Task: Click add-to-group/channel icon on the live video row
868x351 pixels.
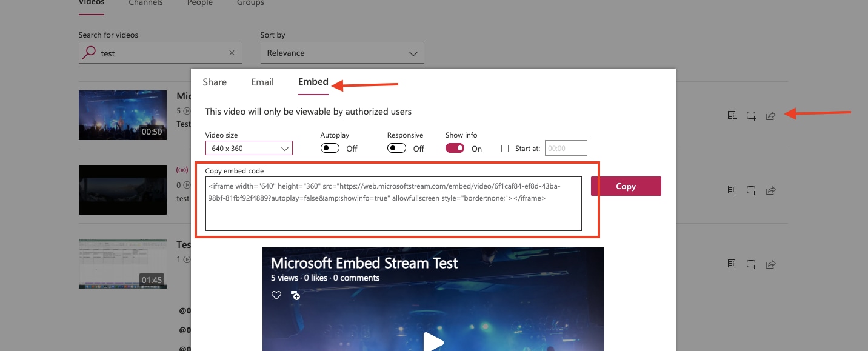Action: click(751, 190)
